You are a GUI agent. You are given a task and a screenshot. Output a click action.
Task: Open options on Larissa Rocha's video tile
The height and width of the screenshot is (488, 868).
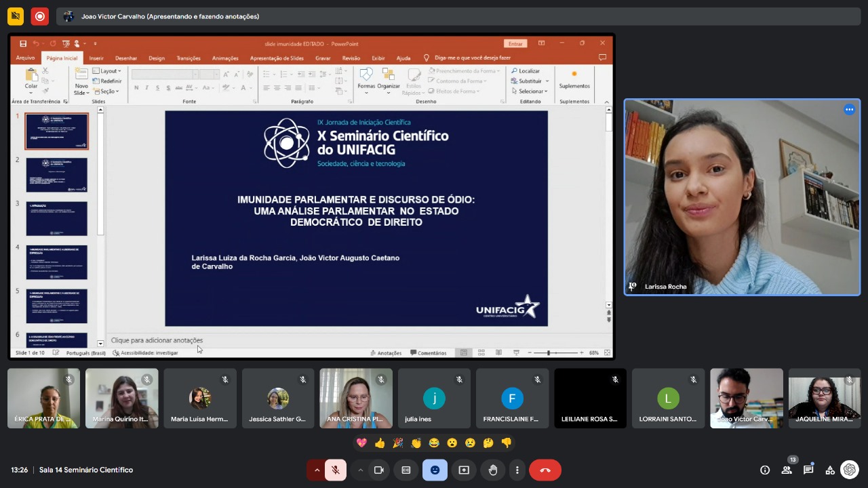[x=849, y=110]
